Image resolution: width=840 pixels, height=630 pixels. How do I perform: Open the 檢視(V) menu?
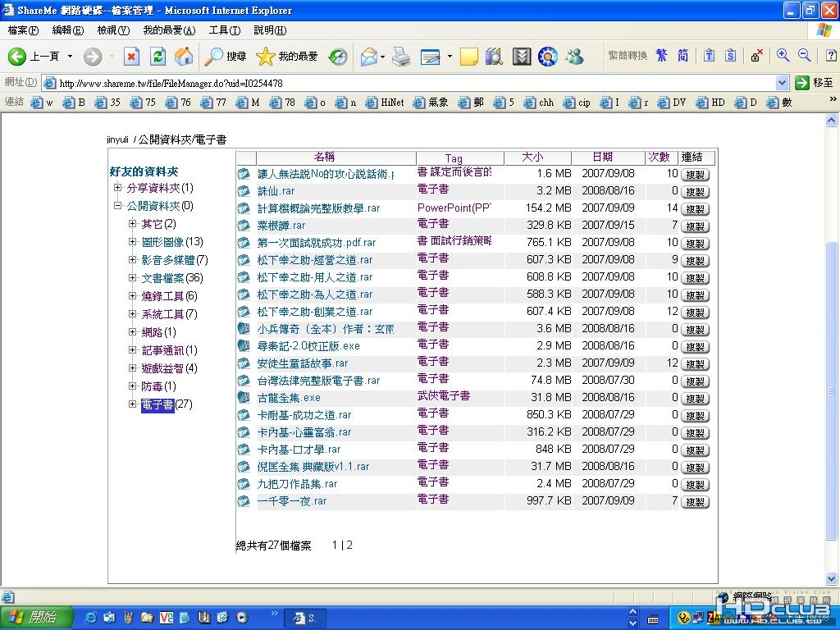pyautogui.click(x=113, y=30)
